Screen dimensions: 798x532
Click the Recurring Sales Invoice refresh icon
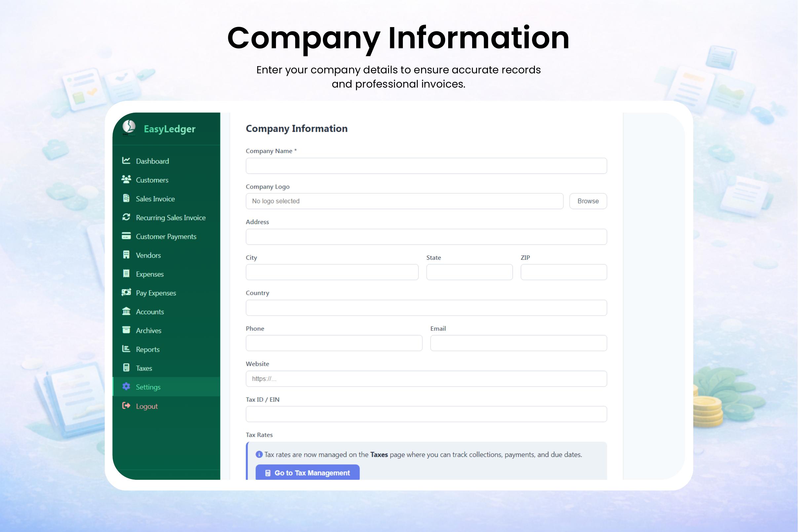coord(126,217)
